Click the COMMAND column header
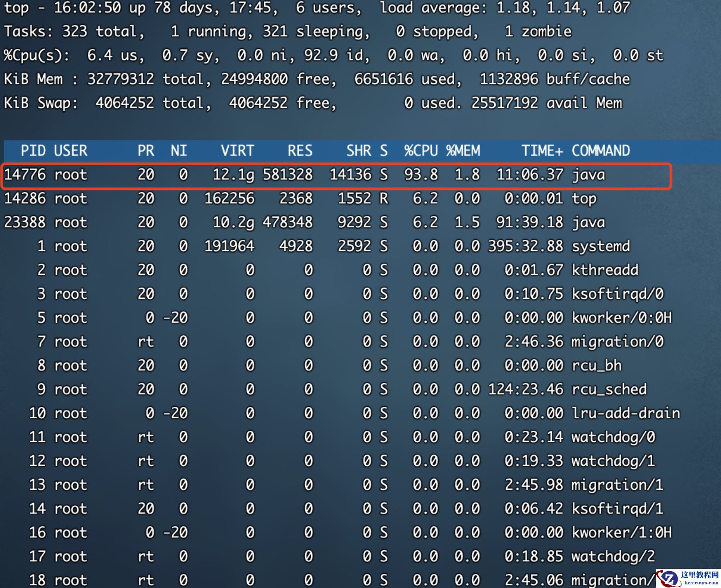721x588 pixels. point(601,151)
